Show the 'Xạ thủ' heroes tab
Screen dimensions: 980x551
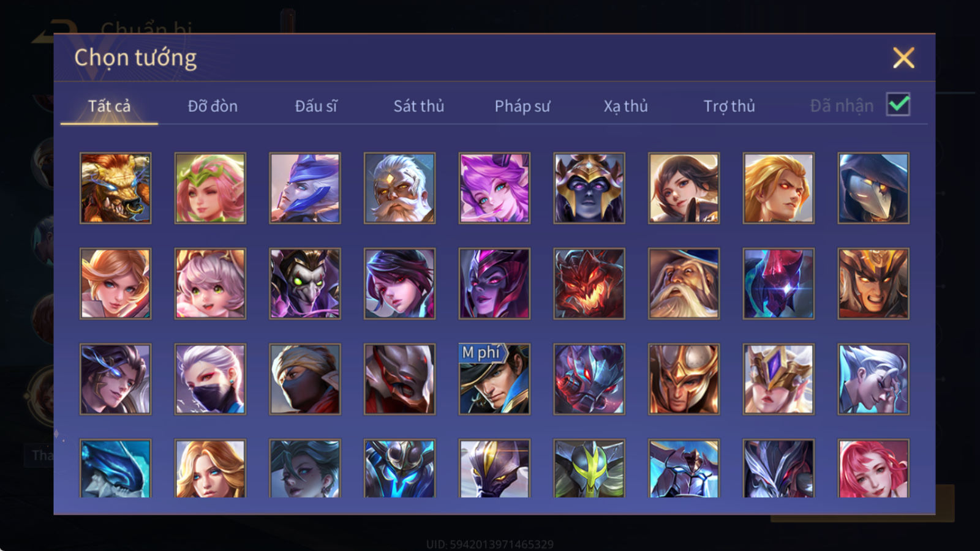625,106
